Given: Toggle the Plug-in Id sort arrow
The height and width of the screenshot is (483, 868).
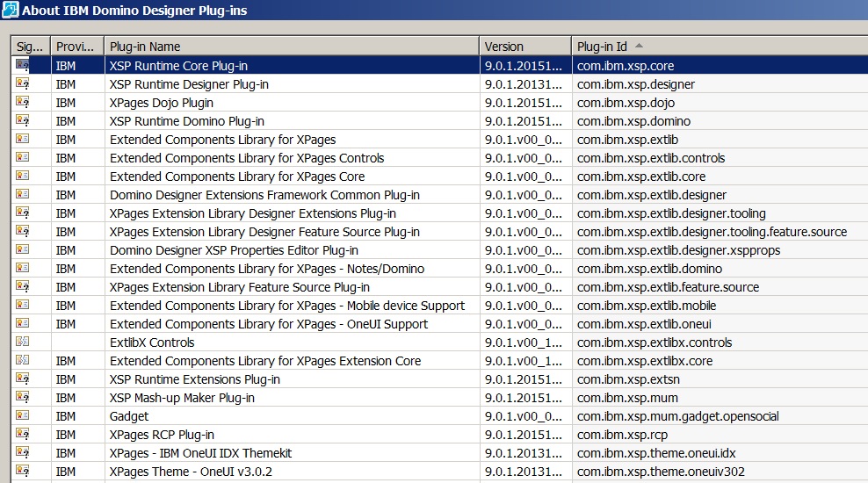Looking at the screenshot, I should (x=639, y=46).
